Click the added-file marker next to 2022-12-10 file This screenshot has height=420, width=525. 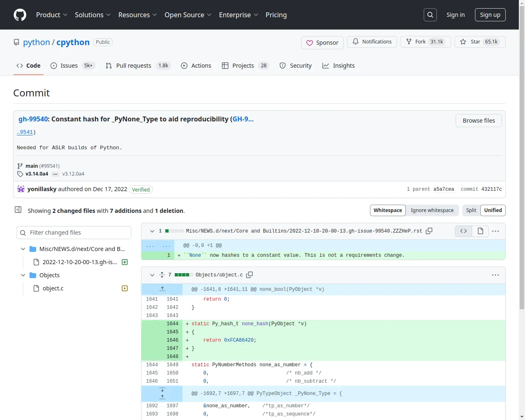[125, 262]
